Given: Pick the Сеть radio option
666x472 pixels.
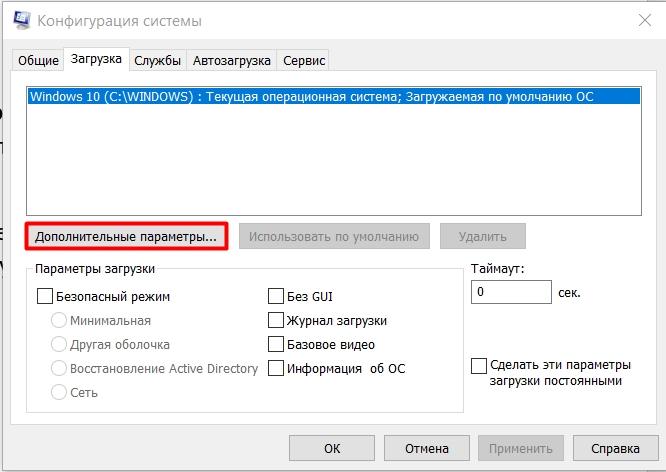Looking at the screenshot, I should pos(59,392).
